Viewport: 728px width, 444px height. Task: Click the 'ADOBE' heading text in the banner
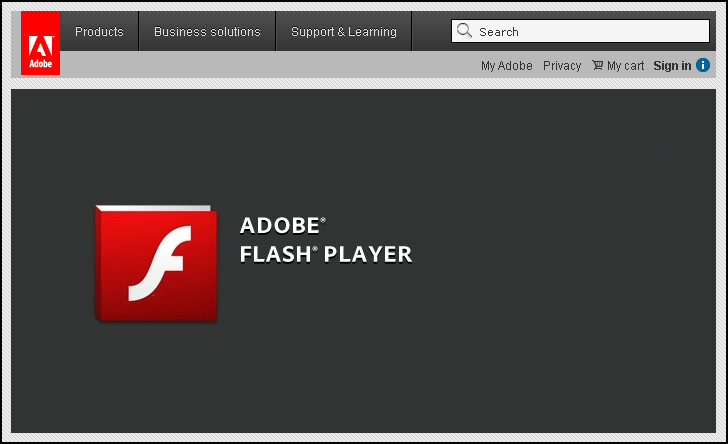(280, 226)
